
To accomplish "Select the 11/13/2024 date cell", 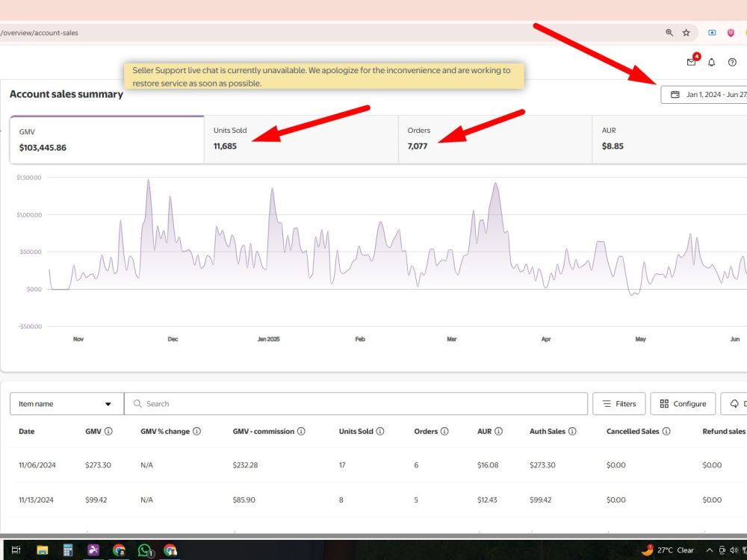I will coord(36,500).
